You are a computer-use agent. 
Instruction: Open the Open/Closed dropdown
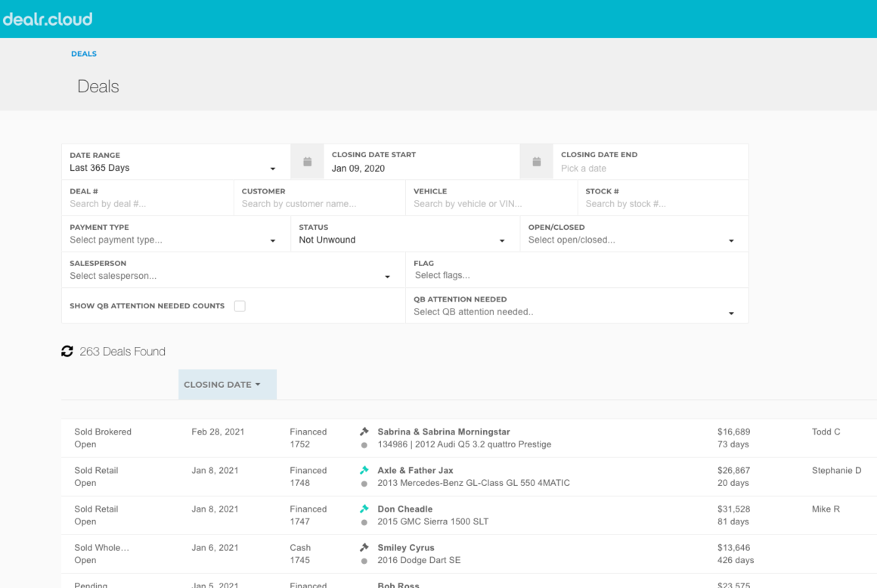[x=634, y=234]
